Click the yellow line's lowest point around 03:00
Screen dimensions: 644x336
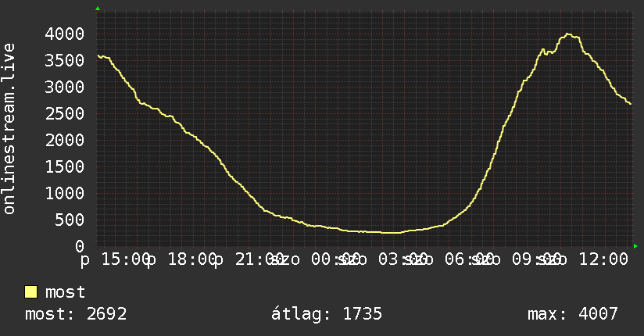(390, 233)
